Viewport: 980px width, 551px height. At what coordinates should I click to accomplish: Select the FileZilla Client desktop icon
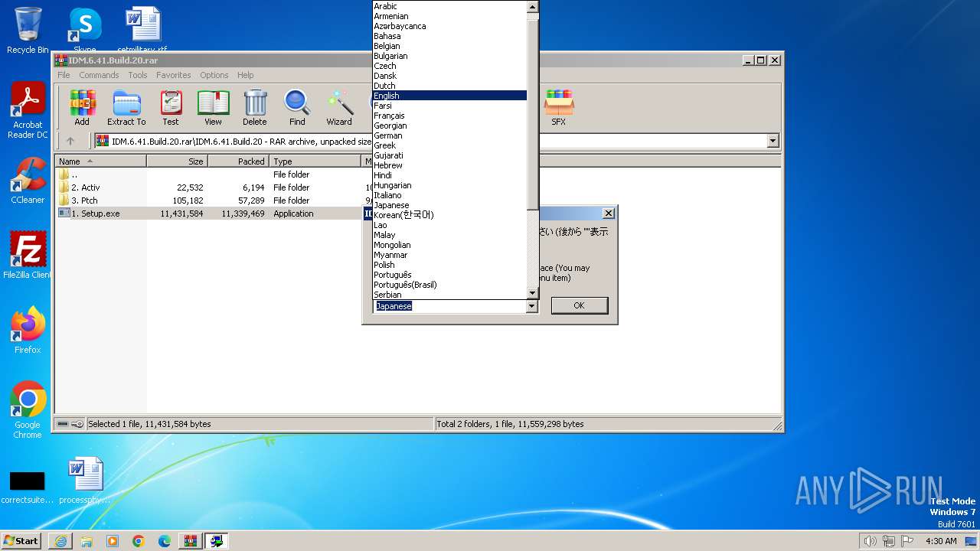click(28, 255)
